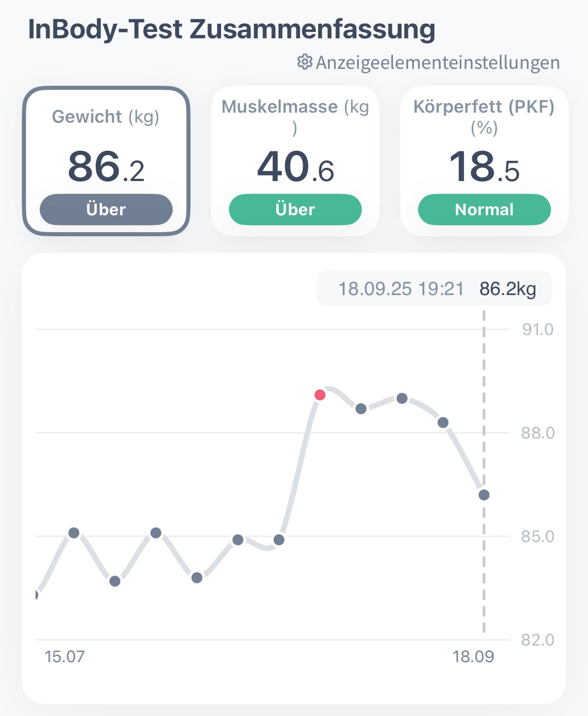This screenshot has height=716, width=588.
Task: Open the gear icon for display settings
Action: [x=304, y=62]
